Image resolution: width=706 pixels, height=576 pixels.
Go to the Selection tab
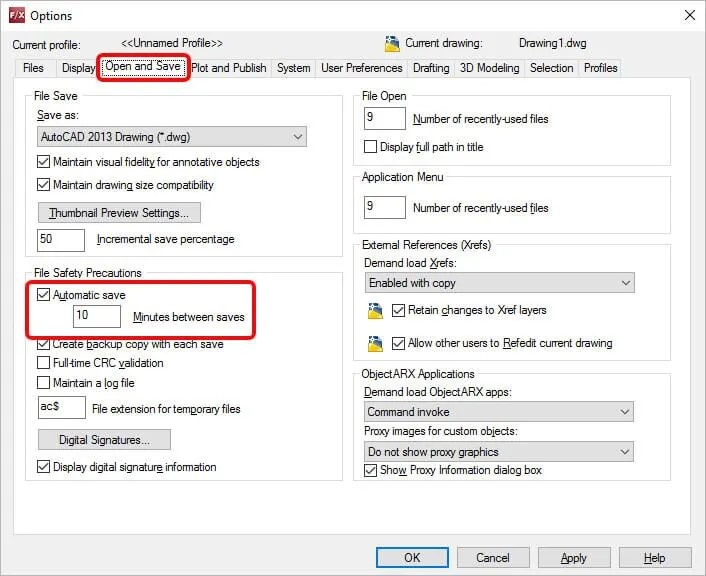pyautogui.click(x=552, y=68)
